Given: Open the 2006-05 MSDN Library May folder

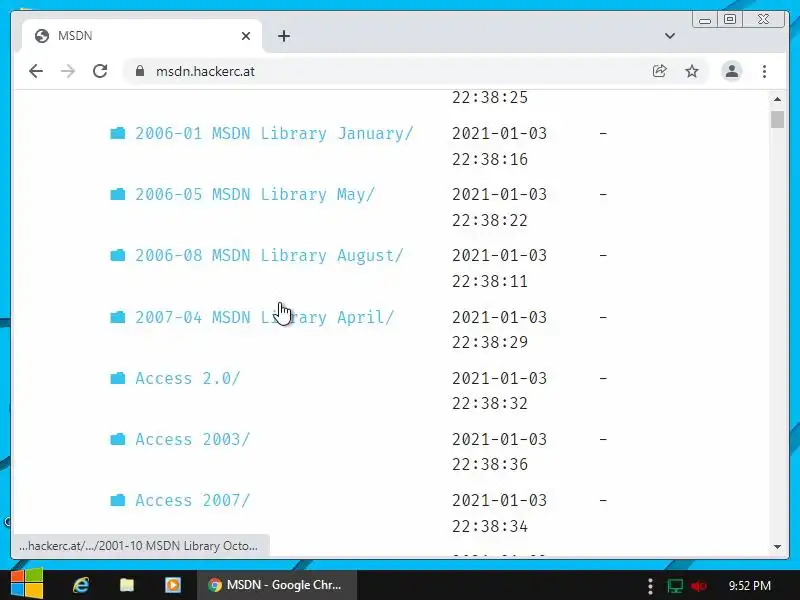Looking at the screenshot, I should (255, 194).
